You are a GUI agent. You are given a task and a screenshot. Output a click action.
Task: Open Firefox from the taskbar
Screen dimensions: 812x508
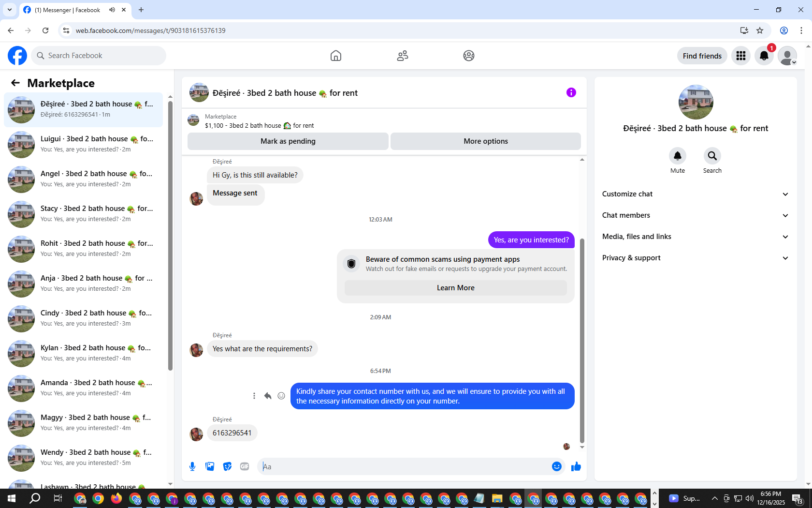point(116,498)
